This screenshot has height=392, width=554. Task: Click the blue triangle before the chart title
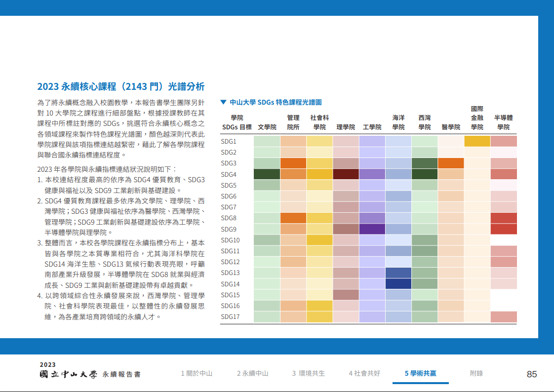click(223, 103)
